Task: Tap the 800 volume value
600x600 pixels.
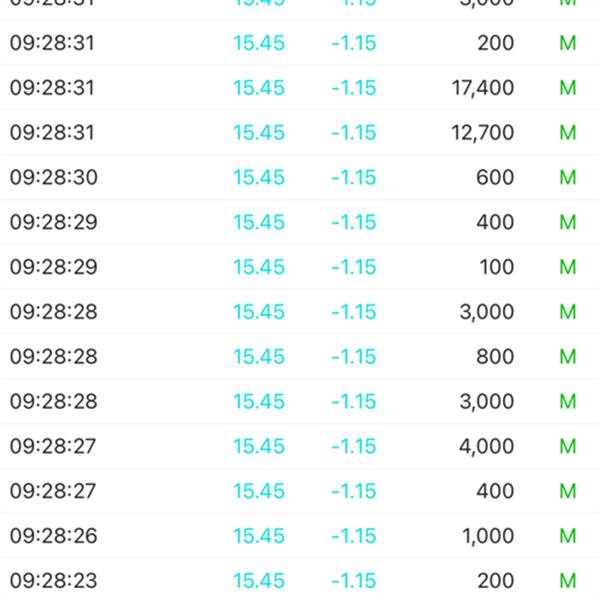Action: pos(495,357)
